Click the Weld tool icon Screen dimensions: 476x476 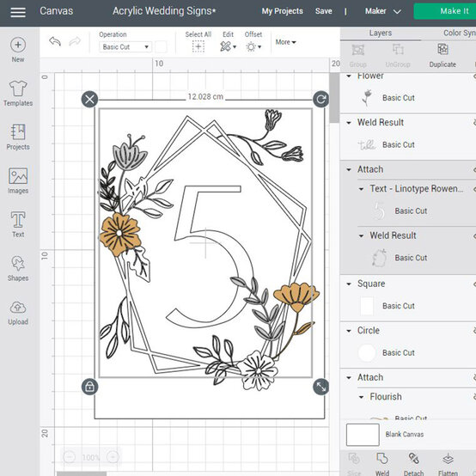point(381,459)
